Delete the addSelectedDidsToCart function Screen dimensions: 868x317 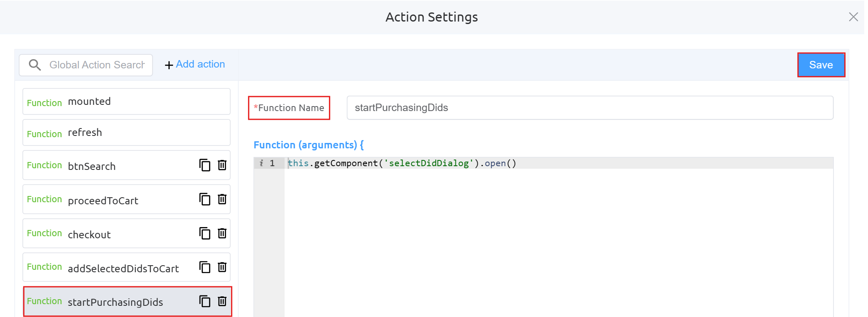pyautogui.click(x=222, y=267)
